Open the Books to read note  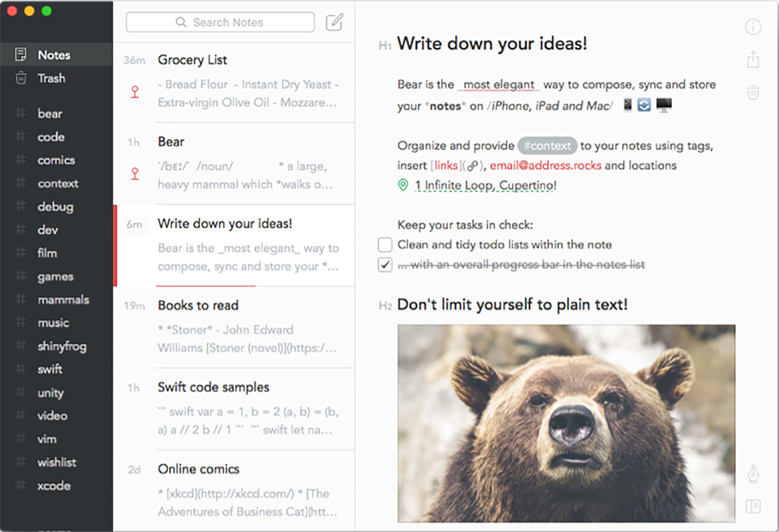click(234, 327)
